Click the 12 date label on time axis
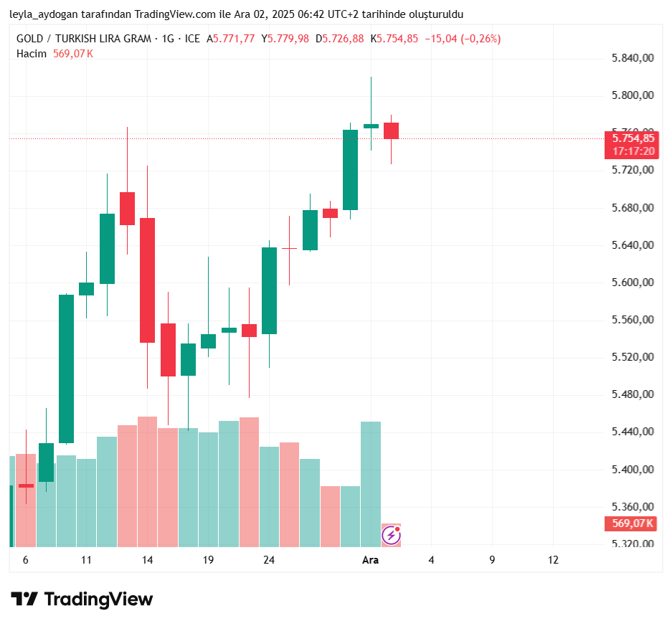The height and width of the screenshot is (626, 672). coord(553,560)
